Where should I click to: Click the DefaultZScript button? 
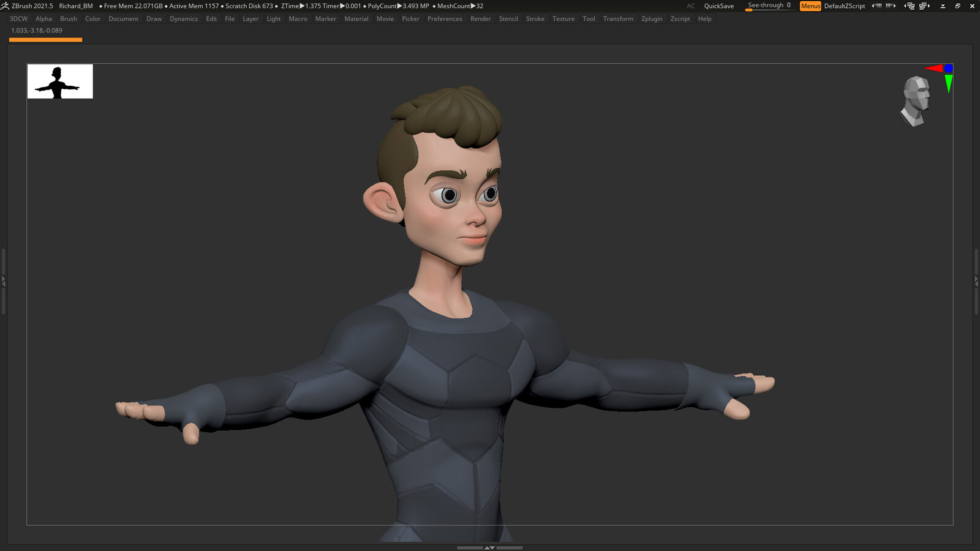[845, 6]
